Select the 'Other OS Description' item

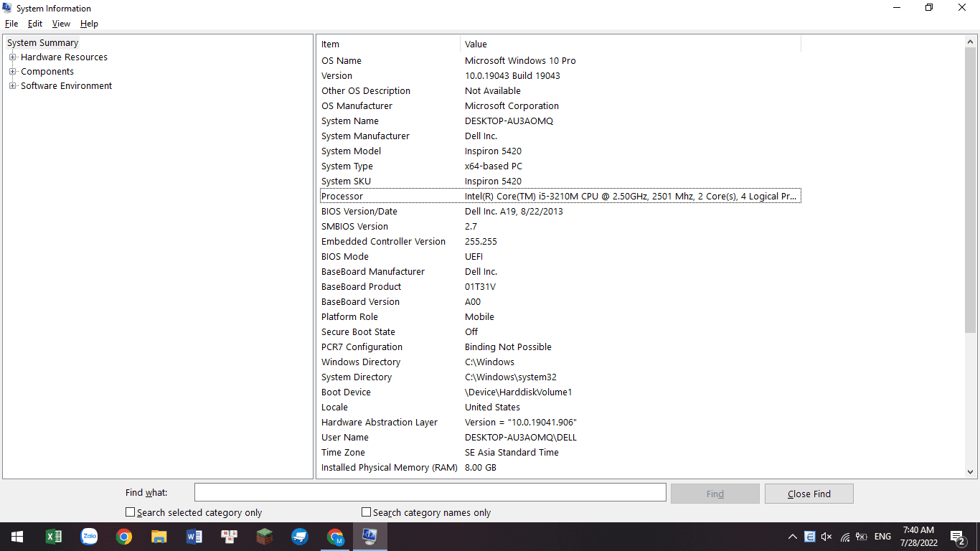point(366,91)
